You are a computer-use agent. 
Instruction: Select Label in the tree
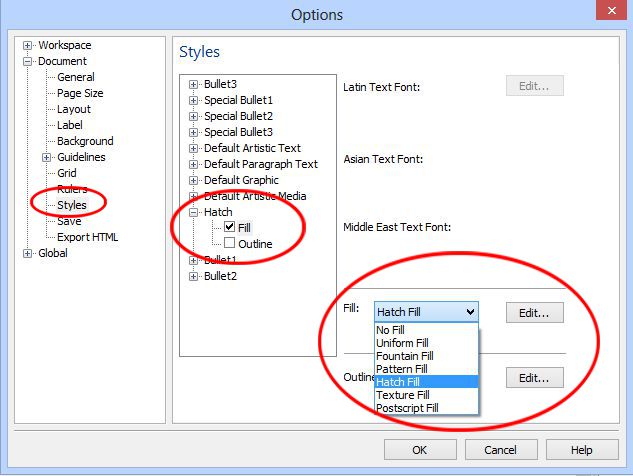(70, 125)
